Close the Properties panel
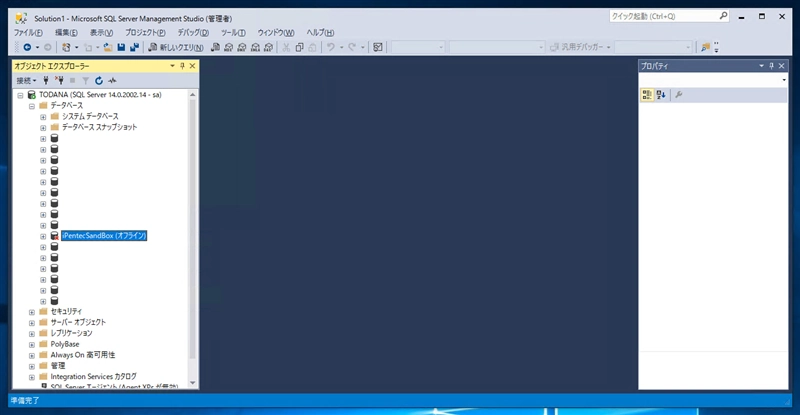This screenshot has width=800, height=415. coord(781,66)
